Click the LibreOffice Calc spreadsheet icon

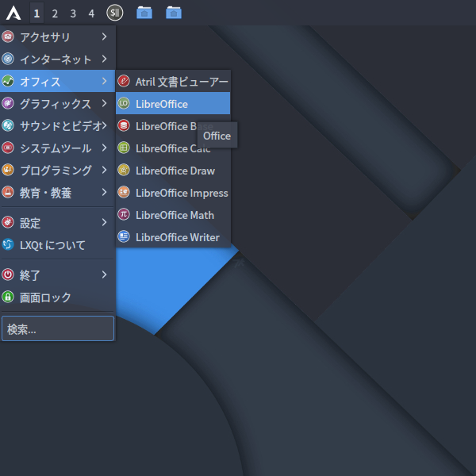pos(124,148)
